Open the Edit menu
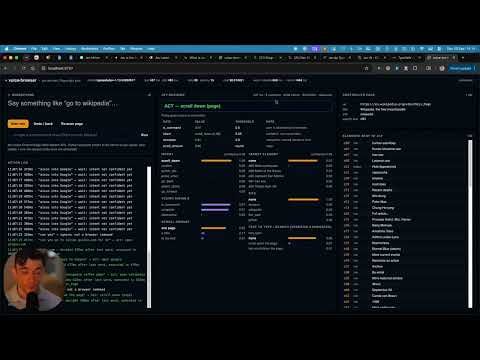 45,49
